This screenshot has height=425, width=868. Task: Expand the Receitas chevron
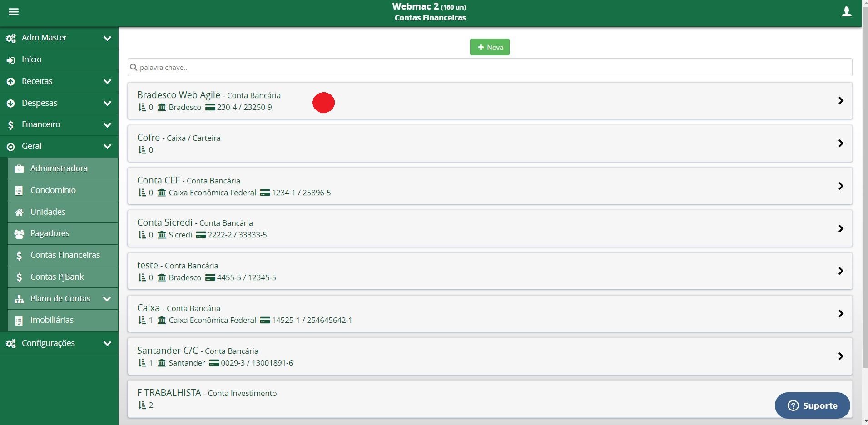point(107,82)
